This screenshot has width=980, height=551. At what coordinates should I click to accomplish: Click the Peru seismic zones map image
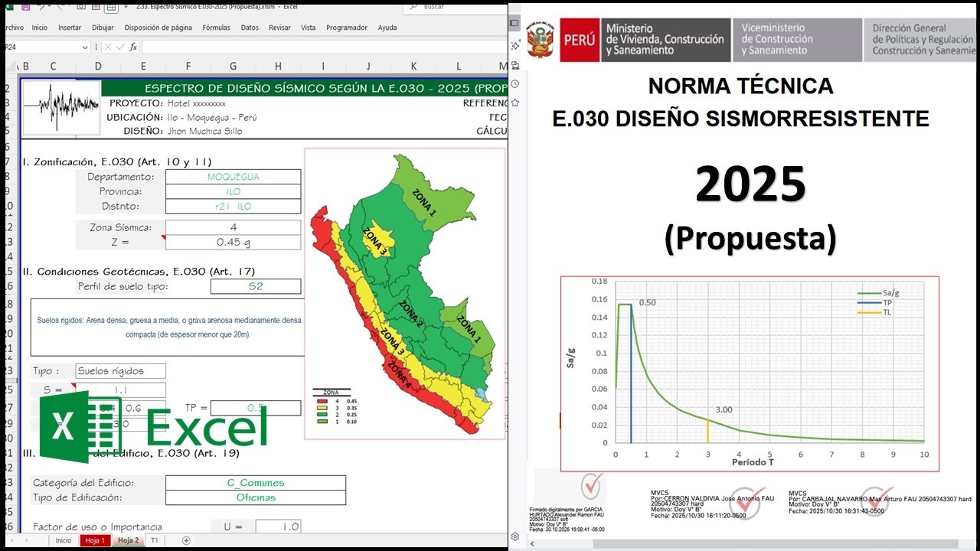point(405,294)
